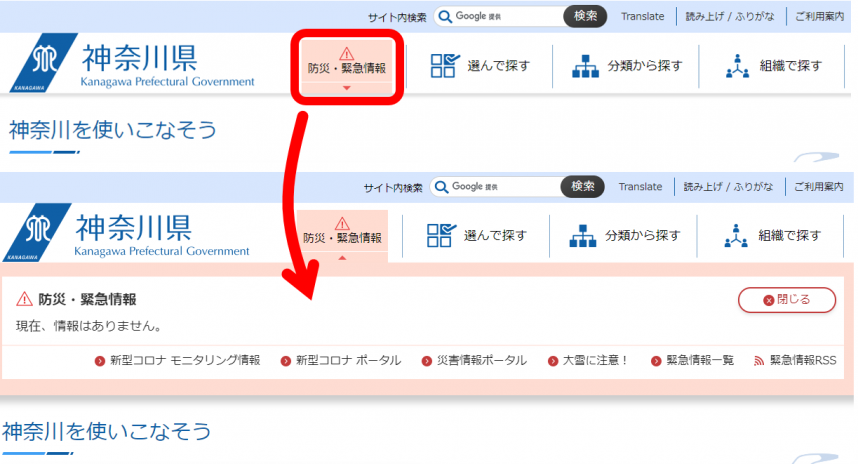Click arrow icon beside 緊急情報一覧
The image size is (858, 464).
tap(656, 361)
